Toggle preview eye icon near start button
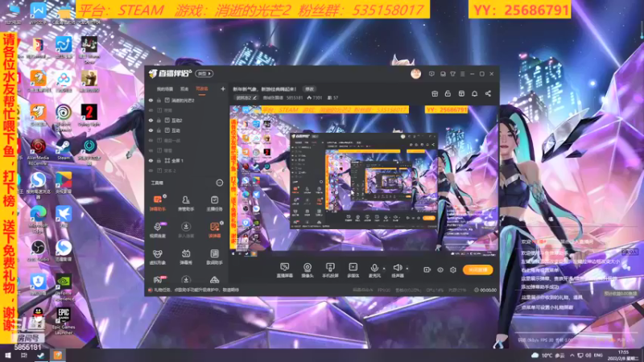Screen dimensions: 644x362 [440, 269]
